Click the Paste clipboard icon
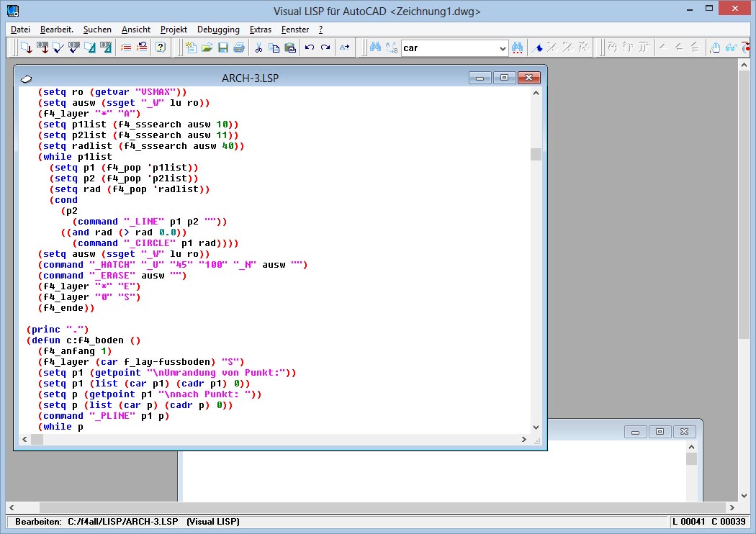 tap(290, 48)
